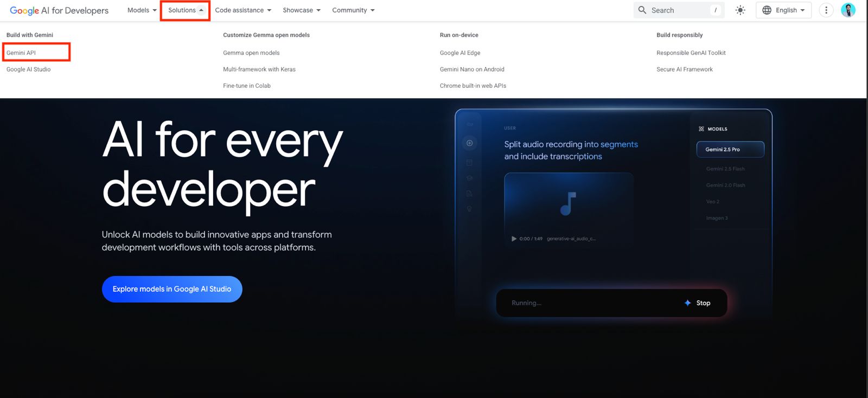The width and height of the screenshot is (868, 398).
Task: Click the search magnifier icon
Action: coord(642,10)
